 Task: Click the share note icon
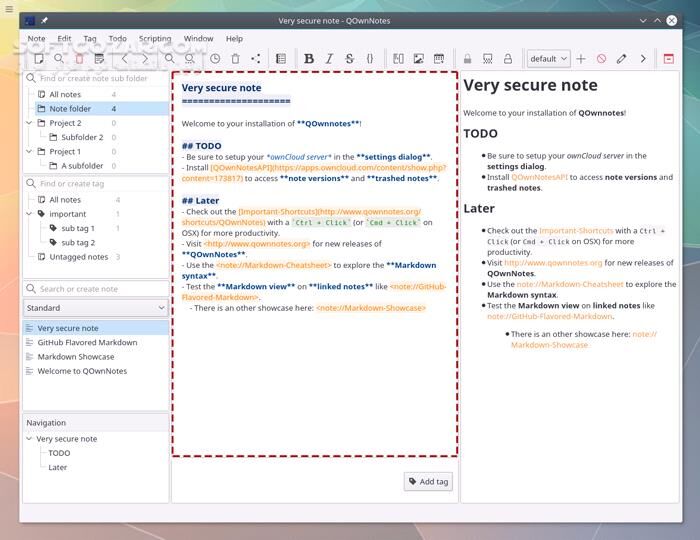click(255, 58)
